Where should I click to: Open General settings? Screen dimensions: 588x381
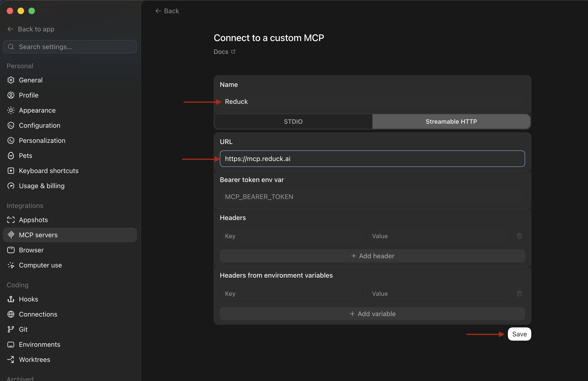pyautogui.click(x=70, y=80)
